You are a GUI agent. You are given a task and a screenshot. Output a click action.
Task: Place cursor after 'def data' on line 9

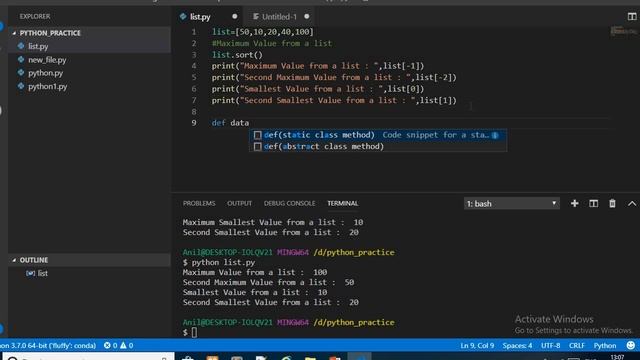pyautogui.click(x=249, y=123)
